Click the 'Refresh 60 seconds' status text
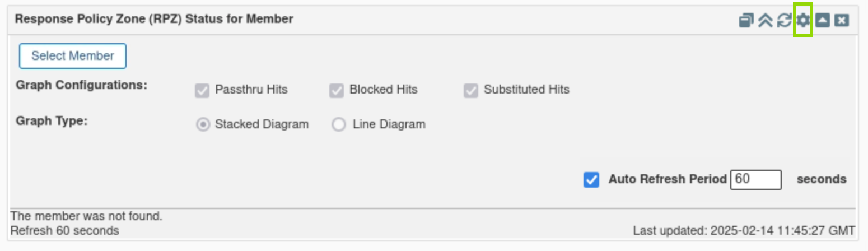Image resolution: width=868 pixels, height=251 pixels. point(64,230)
